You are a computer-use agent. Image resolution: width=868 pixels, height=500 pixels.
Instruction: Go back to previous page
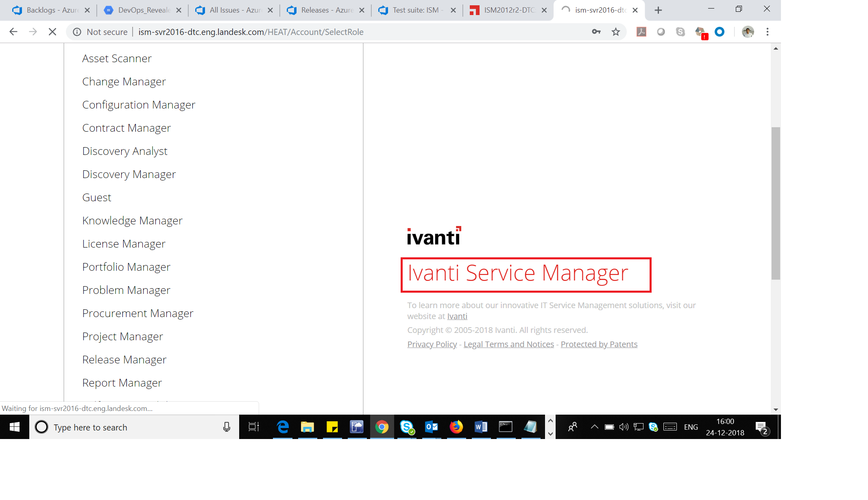[x=13, y=32]
